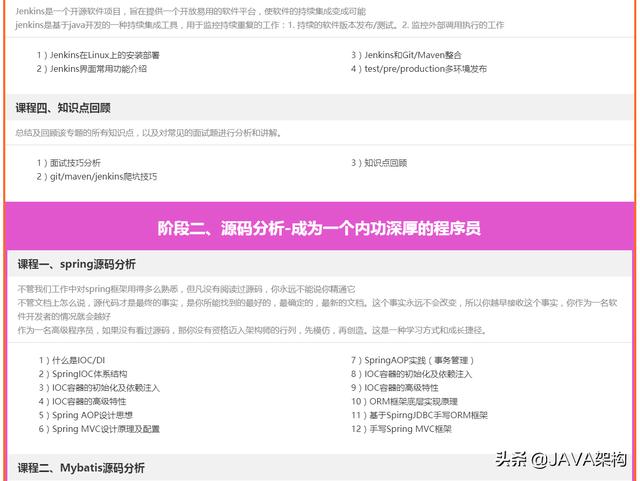This screenshot has height=481, width=640.
Task: Click '9）IOC容器的高级特性' in right column
Action: tap(395, 387)
